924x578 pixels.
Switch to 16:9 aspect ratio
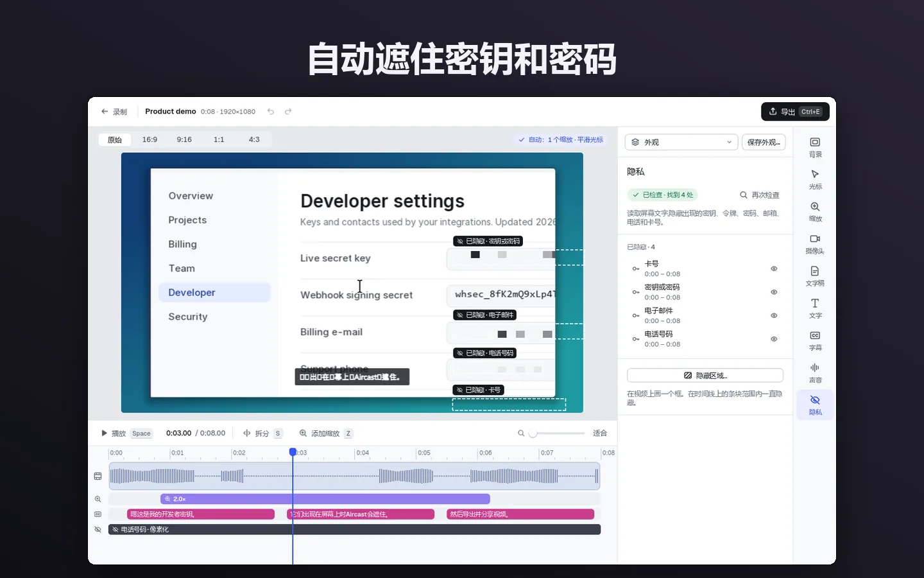pos(150,139)
